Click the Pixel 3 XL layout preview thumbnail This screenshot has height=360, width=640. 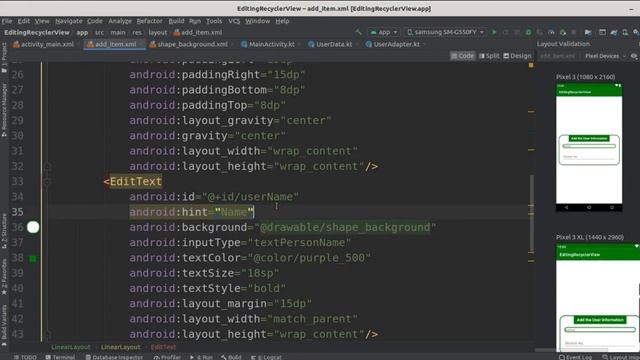click(598, 297)
